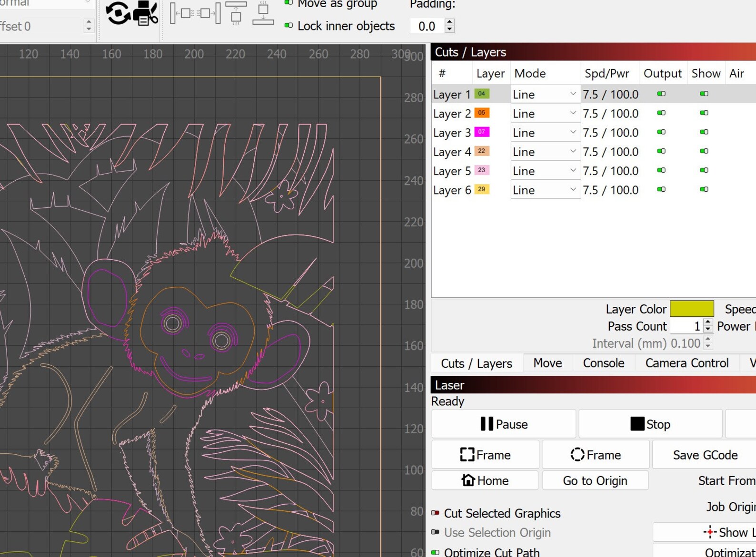Image resolution: width=756 pixels, height=557 pixels.
Task: Click the yellow Layer Color swatch
Action: (692, 309)
